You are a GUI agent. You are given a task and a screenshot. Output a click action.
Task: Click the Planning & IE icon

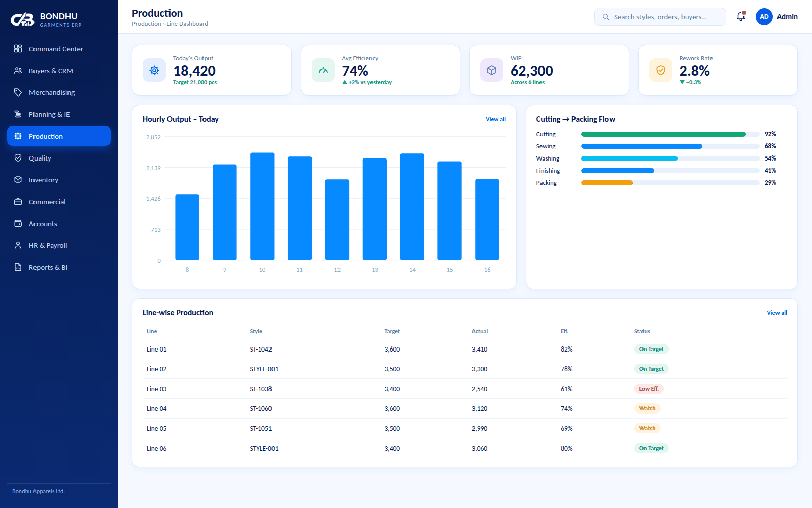pyautogui.click(x=18, y=114)
